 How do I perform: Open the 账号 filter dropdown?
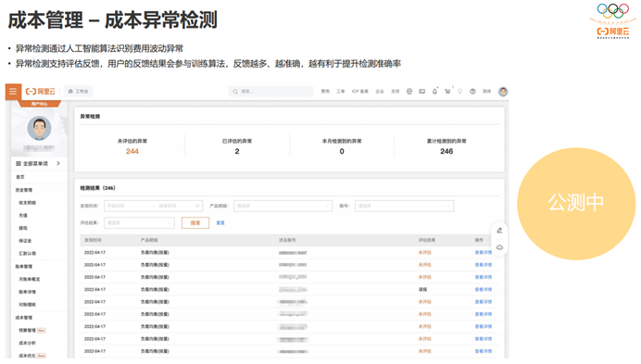pos(404,207)
